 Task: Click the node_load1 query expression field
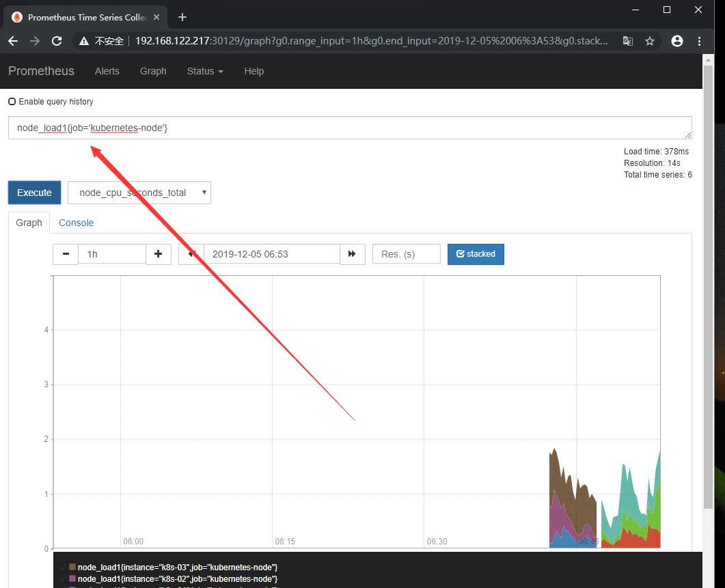point(350,128)
